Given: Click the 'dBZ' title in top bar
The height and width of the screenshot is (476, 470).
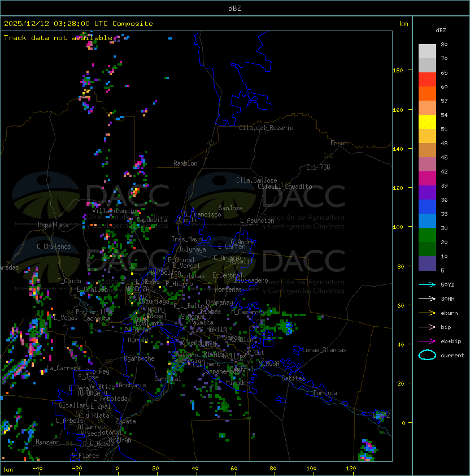Looking at the screenshot, I should pyautogui.click(x=235, y=8).
